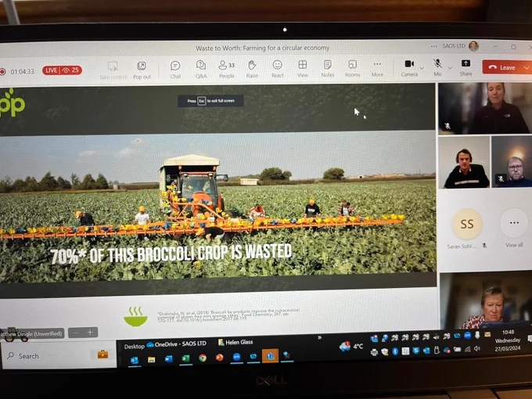Expand the taskbar toolbar overflow chevron

point(319,338)
